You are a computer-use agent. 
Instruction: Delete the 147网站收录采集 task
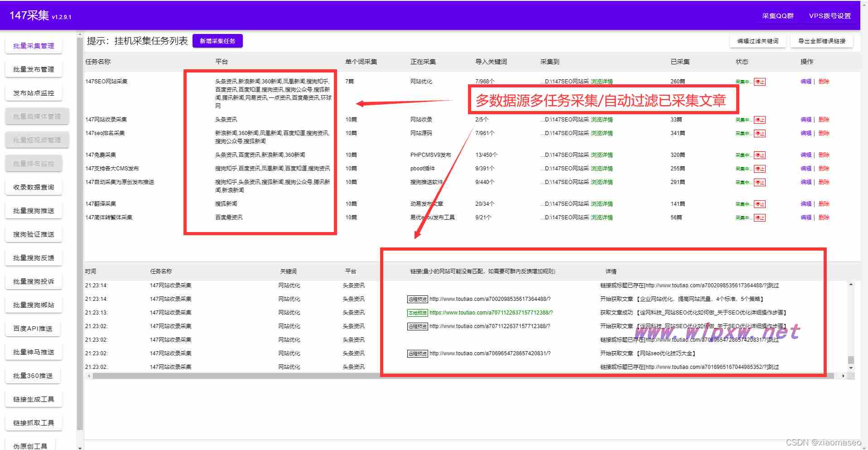tap(824, 120)
